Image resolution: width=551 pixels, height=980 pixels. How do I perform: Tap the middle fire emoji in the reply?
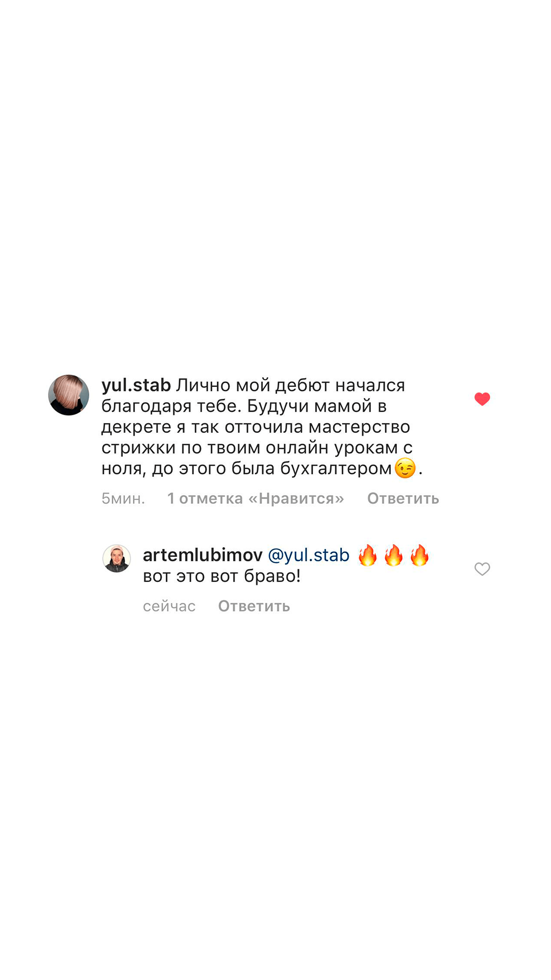point(393,555)
